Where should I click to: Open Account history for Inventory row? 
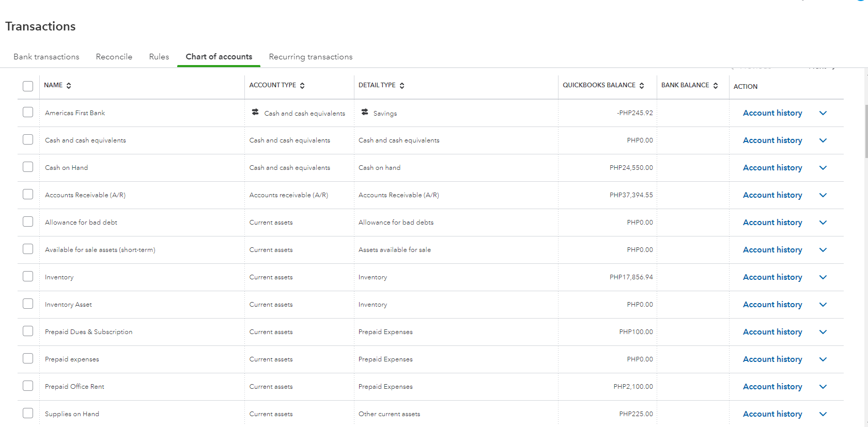772,277
